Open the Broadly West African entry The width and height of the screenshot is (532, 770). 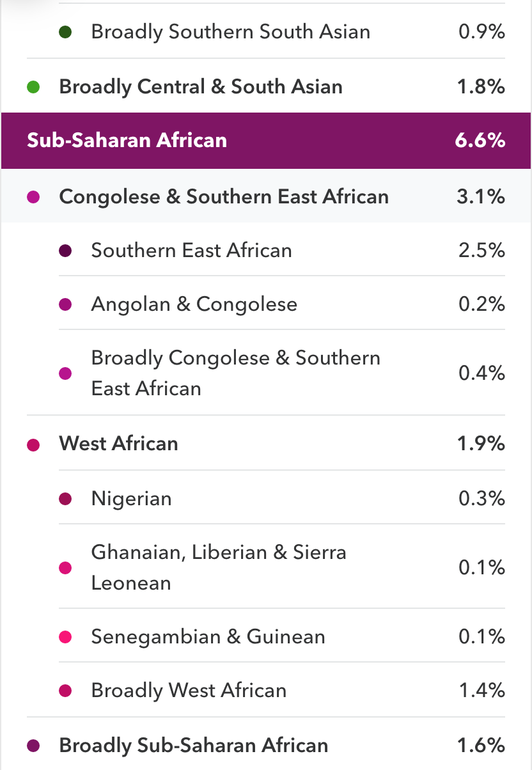[x=282, y=690]
